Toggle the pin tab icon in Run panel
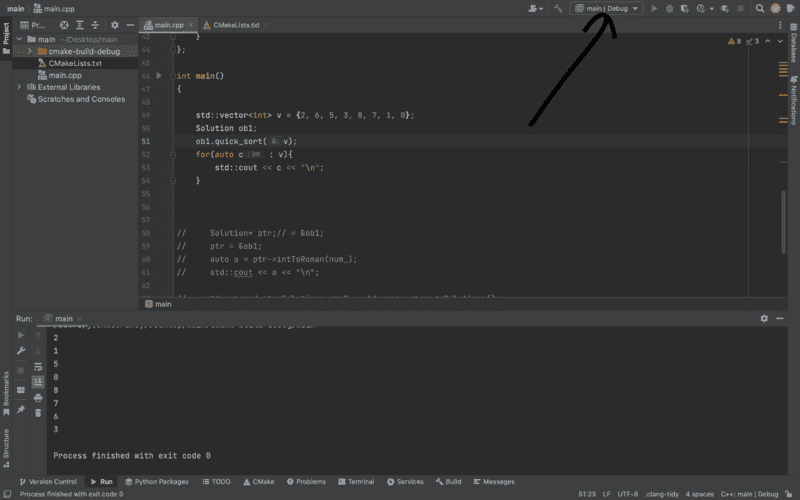 coord(21,411)
